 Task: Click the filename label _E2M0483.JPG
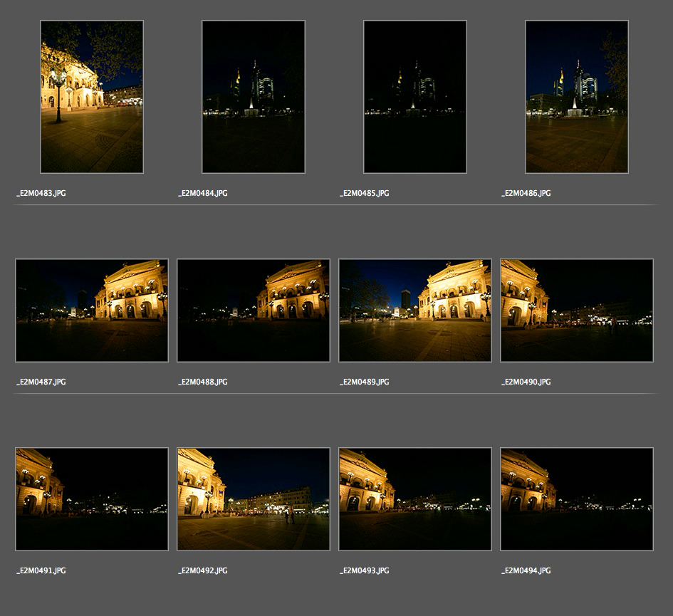click(x=41, y=193)
